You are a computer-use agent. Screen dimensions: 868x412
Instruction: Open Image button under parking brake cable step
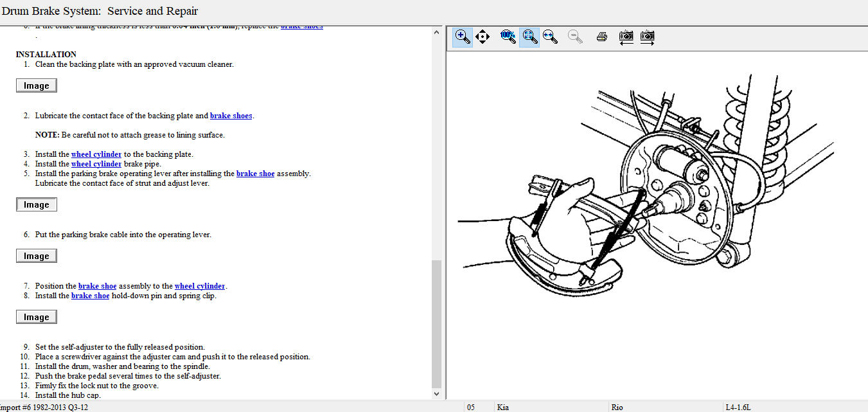coord(37,256)
